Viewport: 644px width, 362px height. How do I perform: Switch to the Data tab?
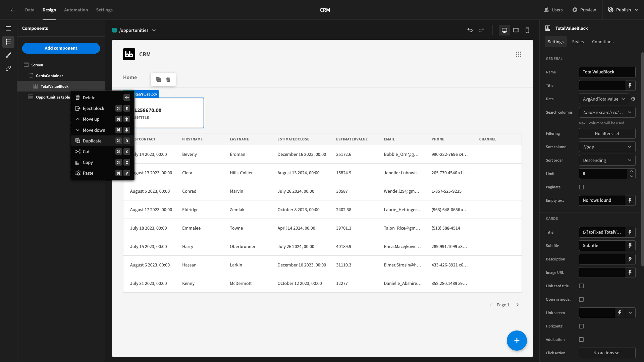pos(30,10)
